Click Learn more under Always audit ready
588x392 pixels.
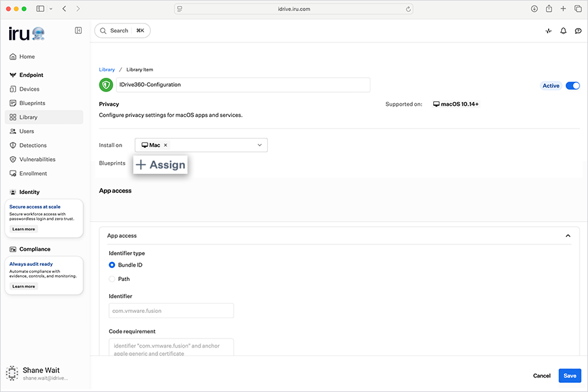[x=24, y=287]
